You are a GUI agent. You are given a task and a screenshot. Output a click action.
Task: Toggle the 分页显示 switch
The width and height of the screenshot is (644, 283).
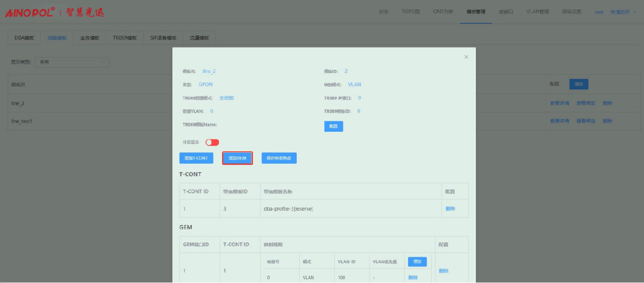(x=212, y=142)
